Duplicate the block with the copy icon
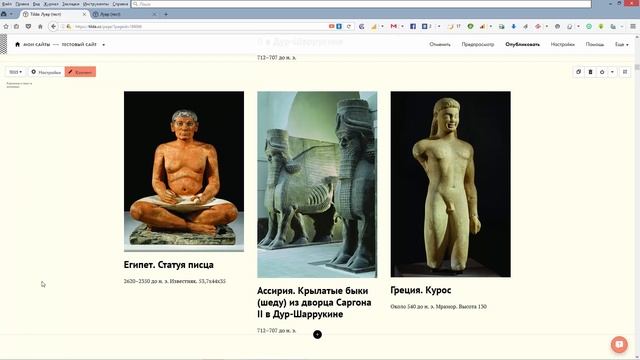This screenshot has height=360, width=640. pos(578,72)
